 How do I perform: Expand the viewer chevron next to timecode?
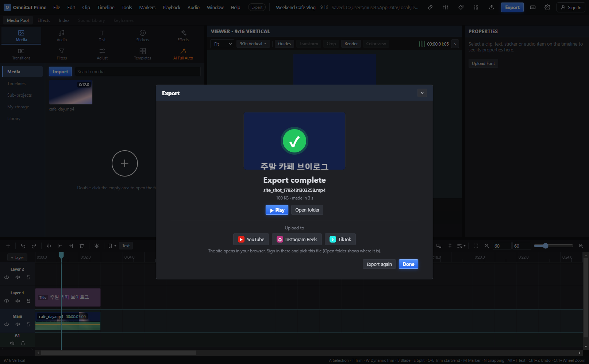point(455,44)
